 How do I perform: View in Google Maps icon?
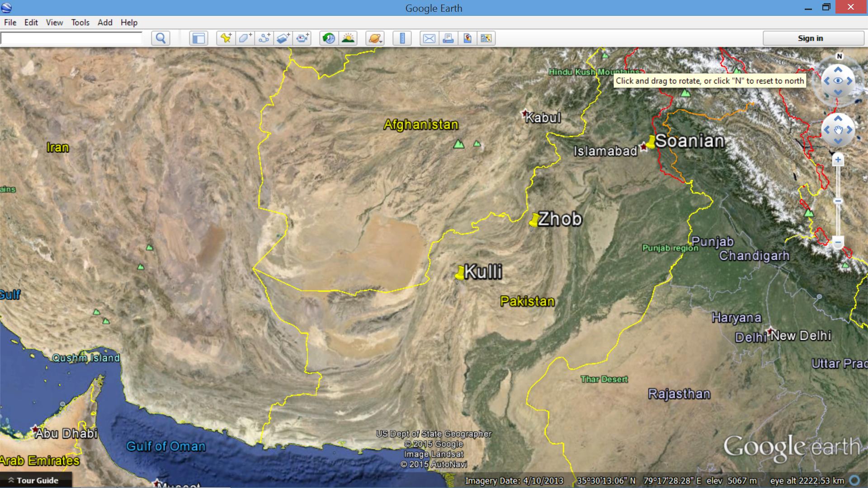pos(486,38)
